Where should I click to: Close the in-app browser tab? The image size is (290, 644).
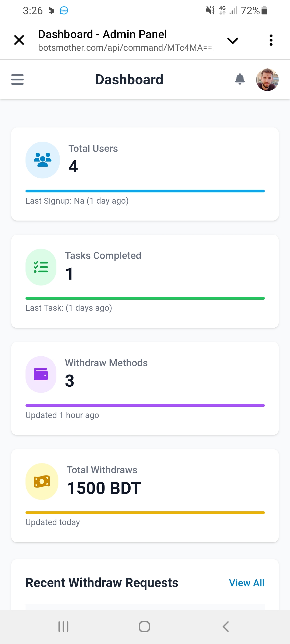[19, 40]
